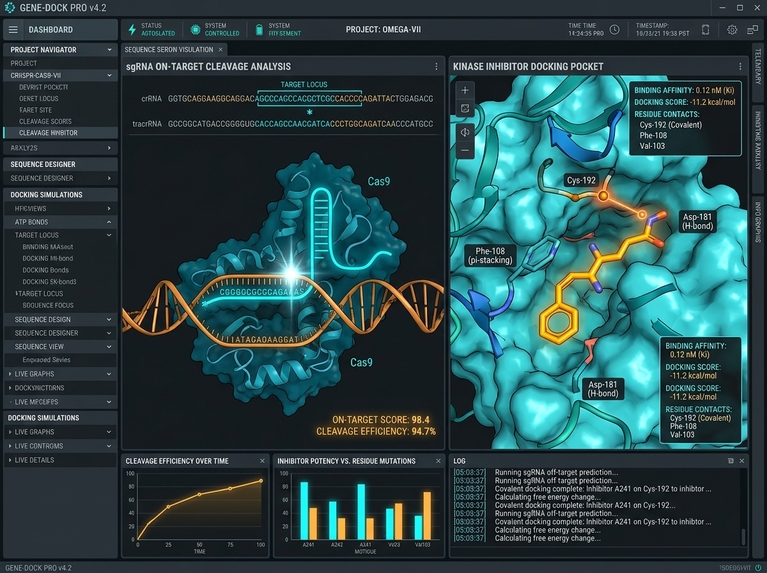
Task: Close the SEQUENCE SERON VISULATION tab
Action: 221,49
